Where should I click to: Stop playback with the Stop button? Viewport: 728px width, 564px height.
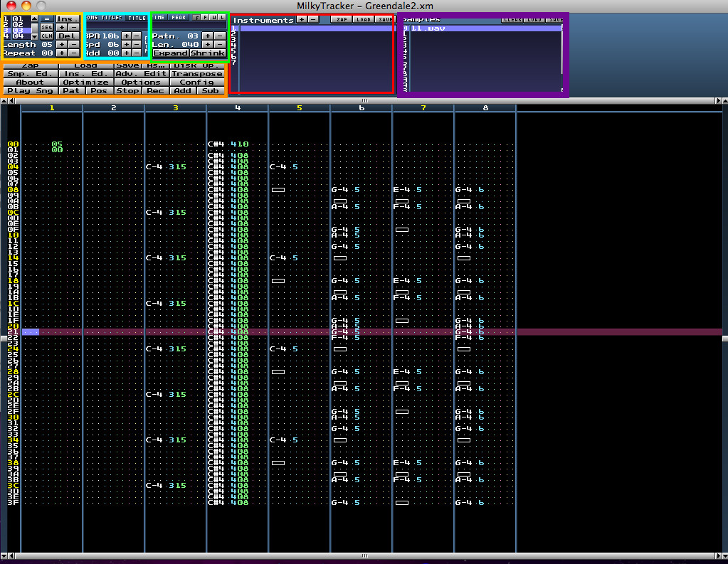click(127, 91)
